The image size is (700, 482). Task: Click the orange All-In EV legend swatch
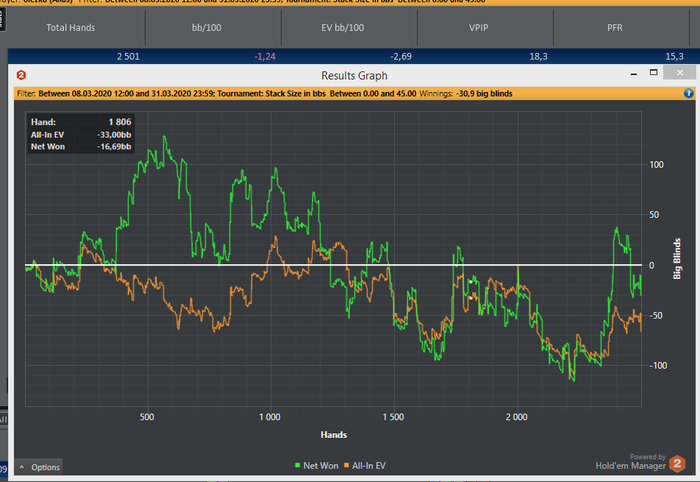pyautogui.click(x=346, y=465)
